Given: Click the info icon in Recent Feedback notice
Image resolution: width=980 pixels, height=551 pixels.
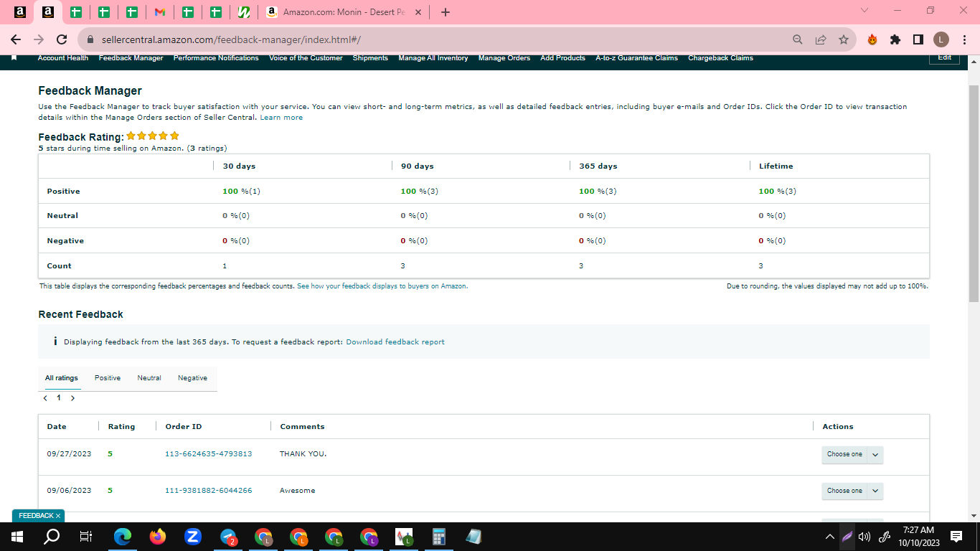Looking at the screenshot, I should (55, 342).
